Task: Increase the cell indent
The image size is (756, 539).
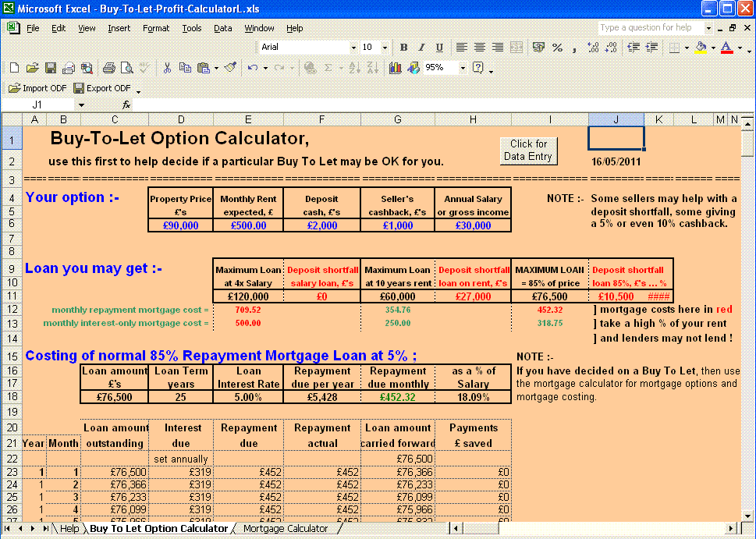Action: 651,48
